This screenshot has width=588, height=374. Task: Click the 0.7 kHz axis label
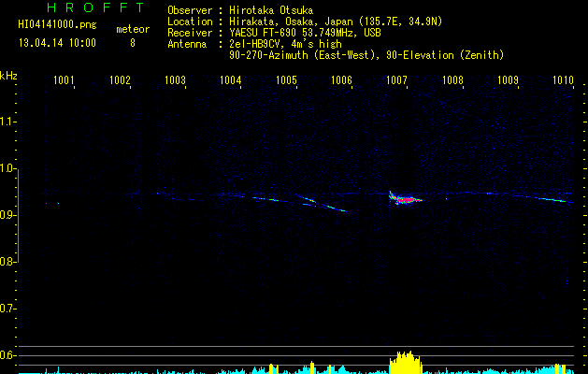point(7,309)
